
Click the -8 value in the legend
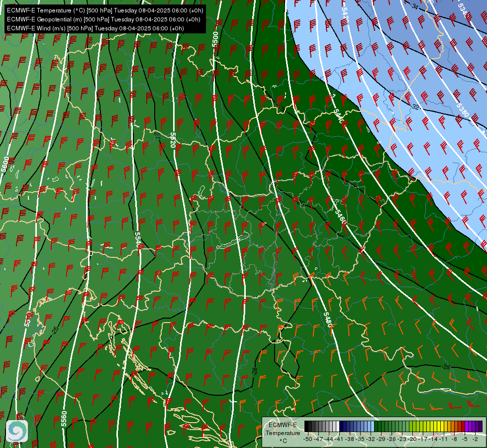click(x=454, y=439)
